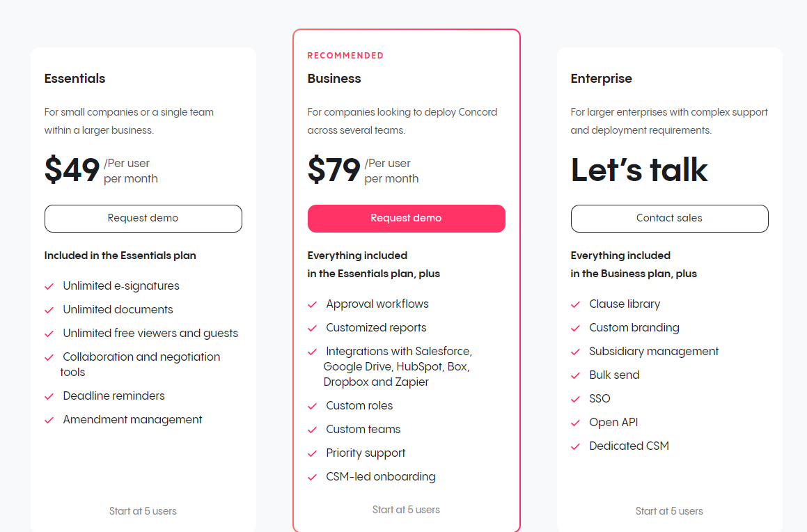The image size is (807, 532).
Task: Click the $49 price text
Action: tap(72, 169)
